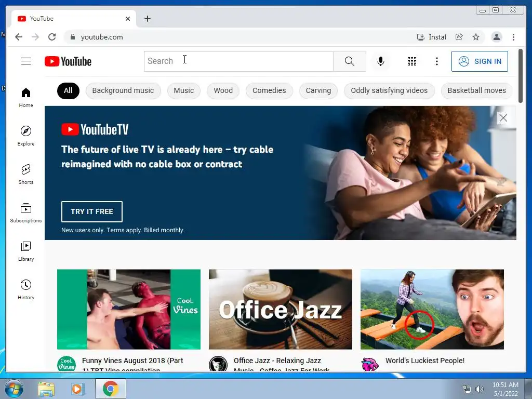Image resolution: width=532 pixels, height=399 pixels.
Task: Open Windows Media Player from taskbar
Action: coord(77,389)
